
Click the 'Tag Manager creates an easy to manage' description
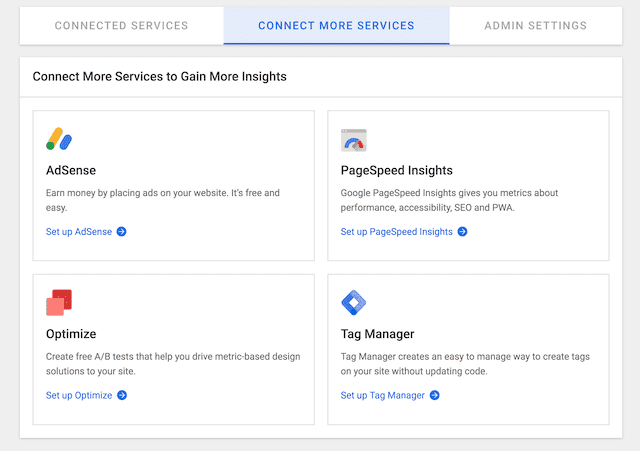coord(465,364)
